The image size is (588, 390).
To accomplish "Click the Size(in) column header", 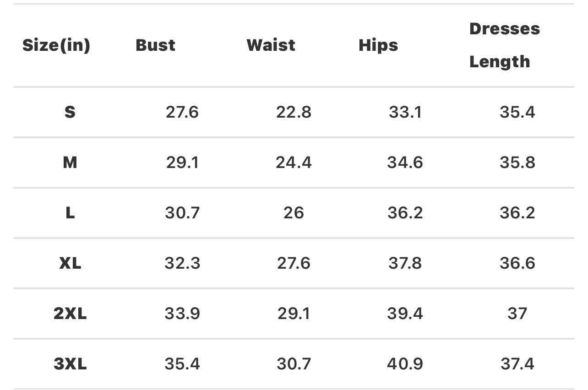I will pos(56,45).
